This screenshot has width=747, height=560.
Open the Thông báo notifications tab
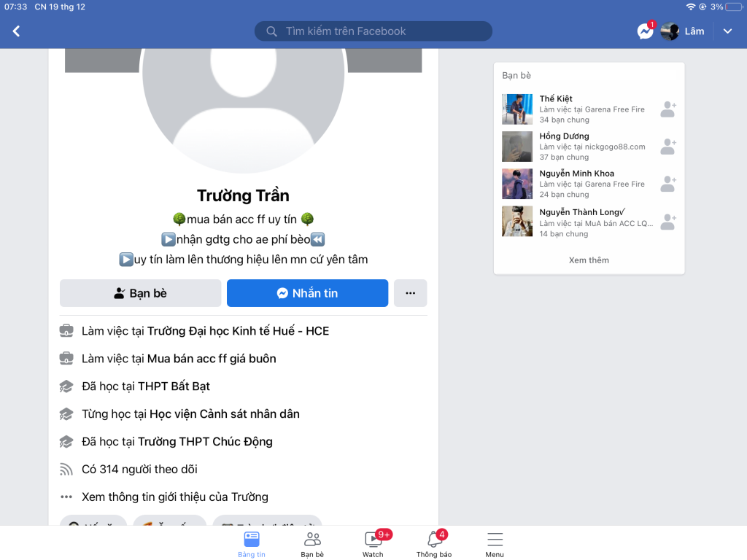[434, 543]
